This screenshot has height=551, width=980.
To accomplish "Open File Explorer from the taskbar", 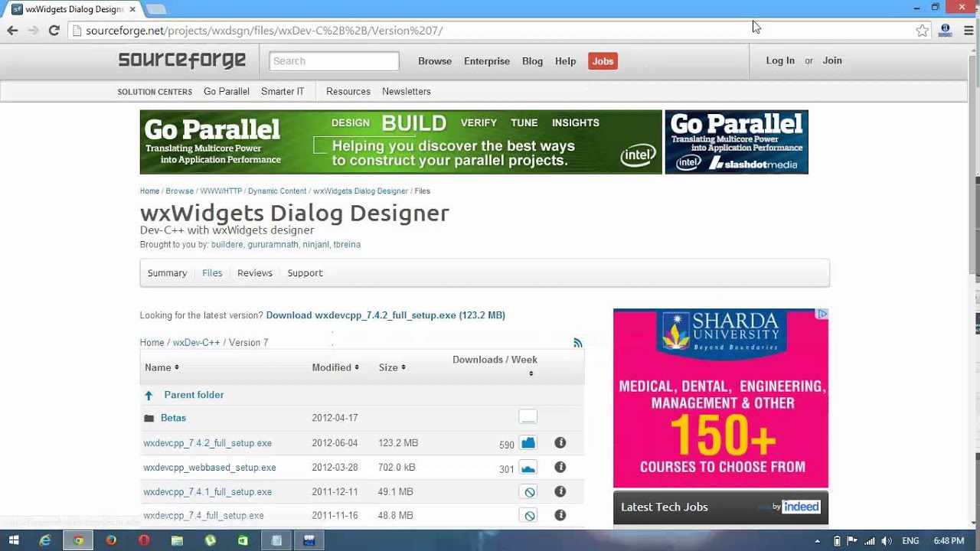I will click(x=177, y=540).
